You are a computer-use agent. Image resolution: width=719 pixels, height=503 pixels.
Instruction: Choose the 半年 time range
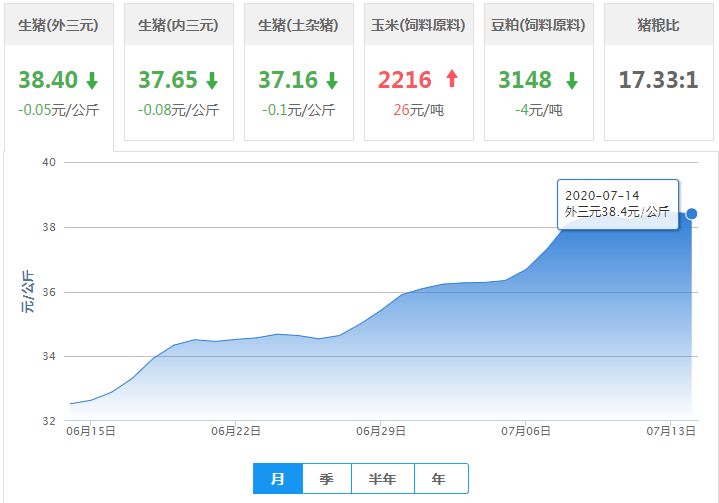[x=382, y=479]
